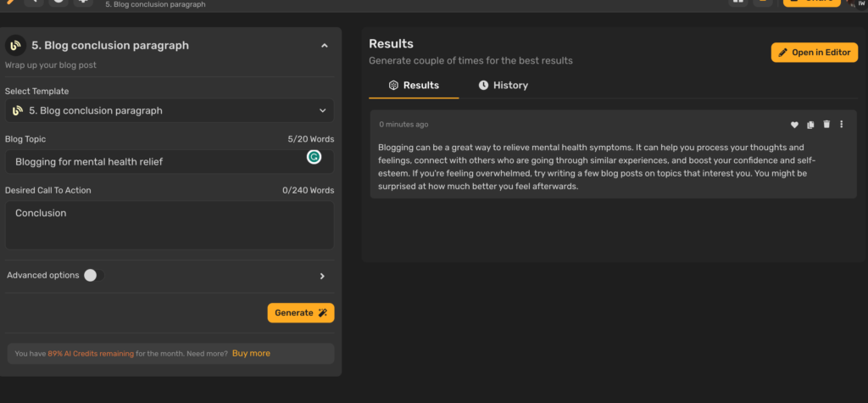Click the Open in Editor button
Image resolution: width=868 pixels, height=403 pixels.
(x=814, y=53)
